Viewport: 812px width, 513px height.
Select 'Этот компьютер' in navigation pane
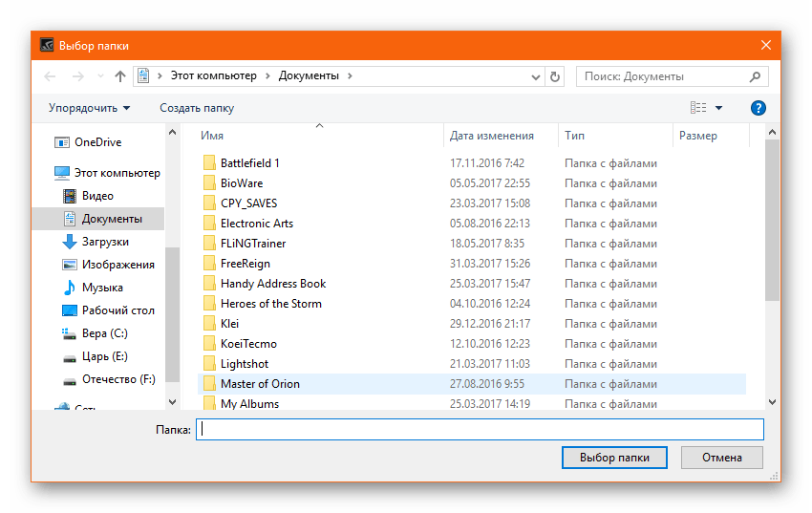click(118, 173)
